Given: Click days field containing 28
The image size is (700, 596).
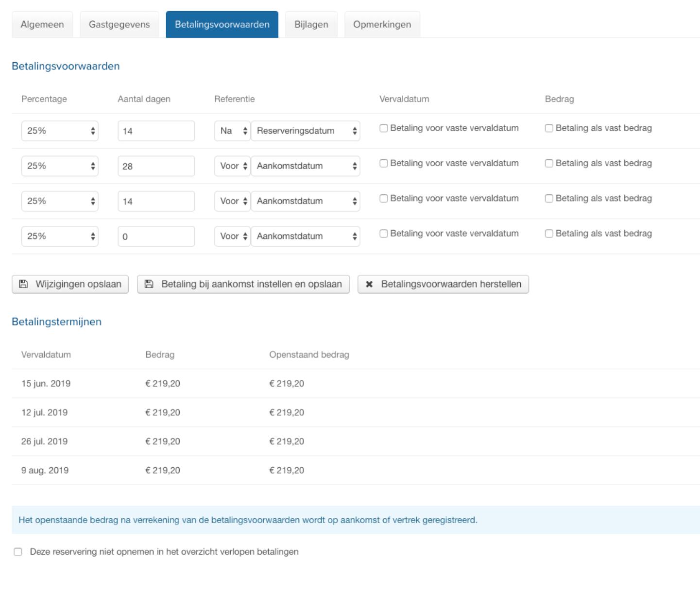Looking at the screenshot, I should [156, 166].
